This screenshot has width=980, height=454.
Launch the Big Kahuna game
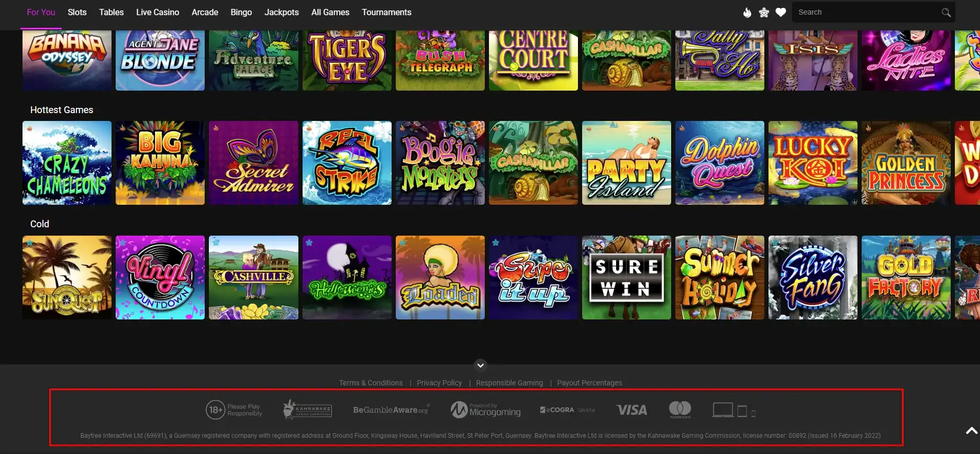160,163
